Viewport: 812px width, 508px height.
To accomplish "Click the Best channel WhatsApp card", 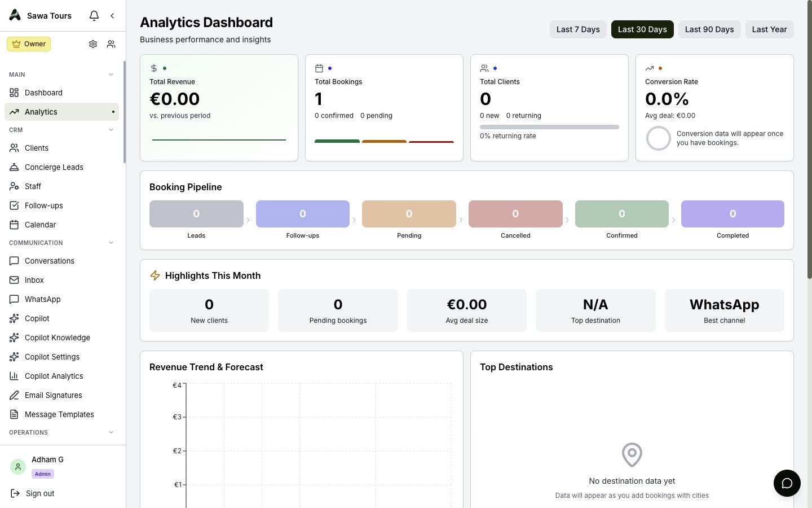I will (x=725, y=310).
